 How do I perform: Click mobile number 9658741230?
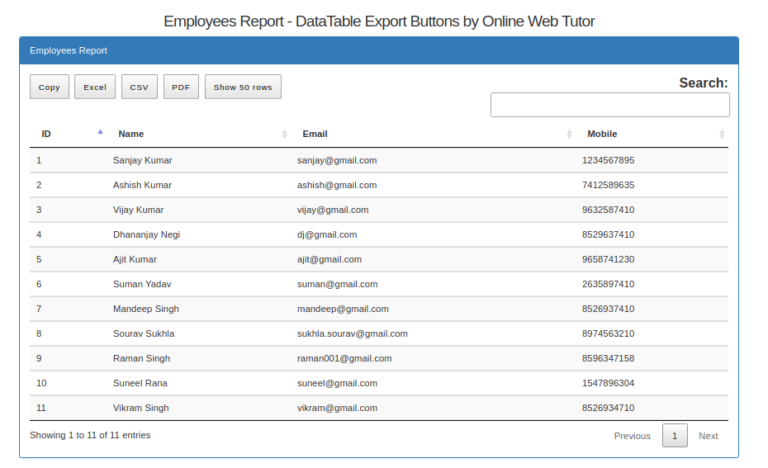click(x=608, y=259)
